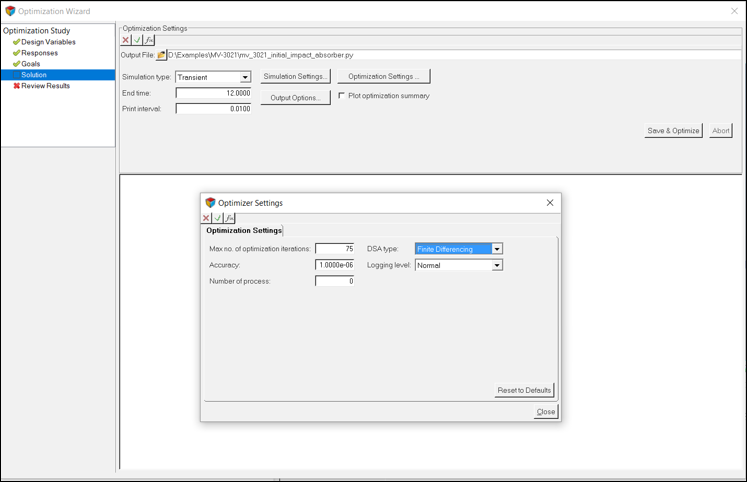
Task: Open the DSA type Finite Differencing dropdown
Action: pos(497,249)
